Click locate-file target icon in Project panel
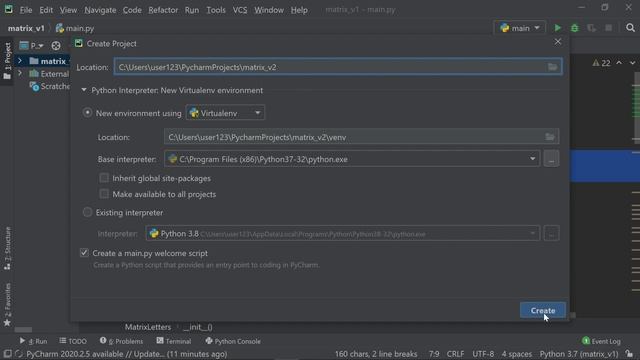This screenshot has height=360, width=640. click(x=56, y=46)
